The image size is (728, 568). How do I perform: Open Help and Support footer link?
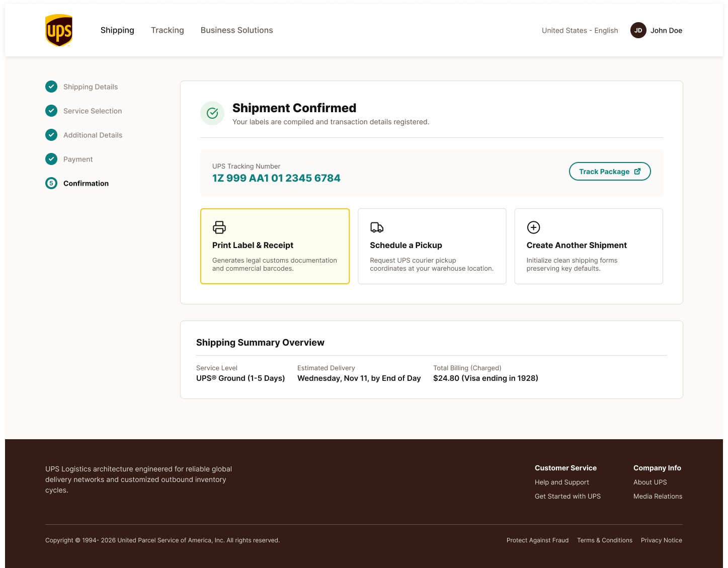coord(561,482)
